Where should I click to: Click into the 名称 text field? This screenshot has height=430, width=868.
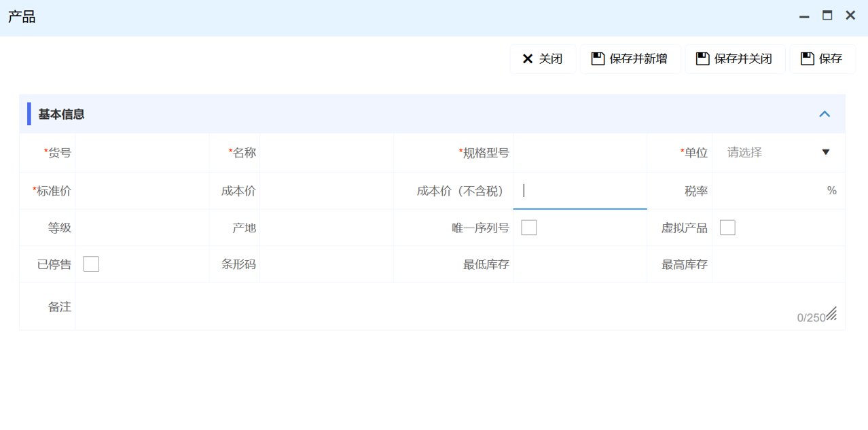326,153
